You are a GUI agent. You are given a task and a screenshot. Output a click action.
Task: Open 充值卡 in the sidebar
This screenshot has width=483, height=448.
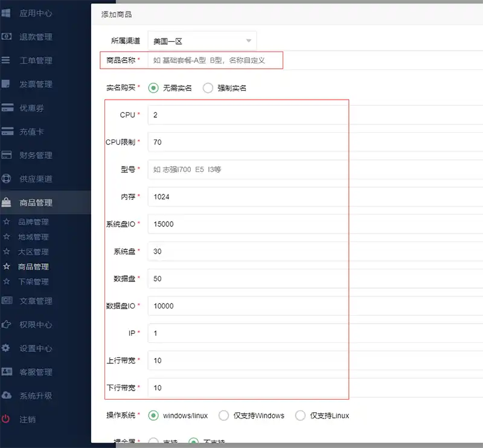pos(32,132)
